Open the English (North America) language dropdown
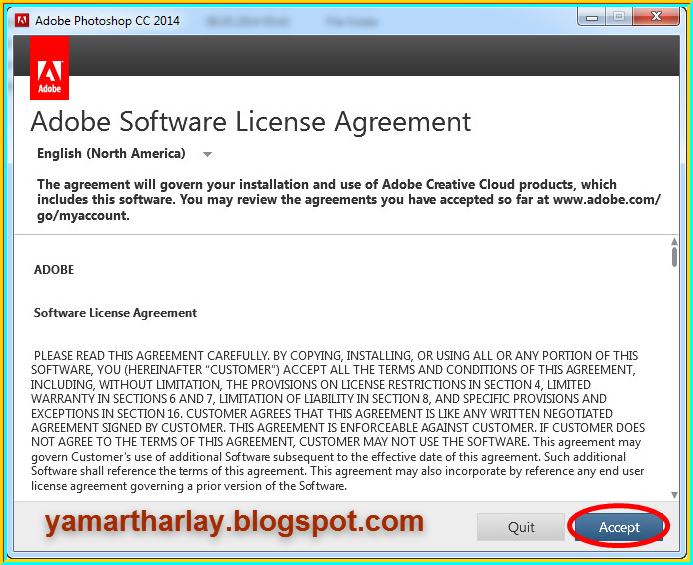This screenshot has height=565, width=693. tap(125, 153)
